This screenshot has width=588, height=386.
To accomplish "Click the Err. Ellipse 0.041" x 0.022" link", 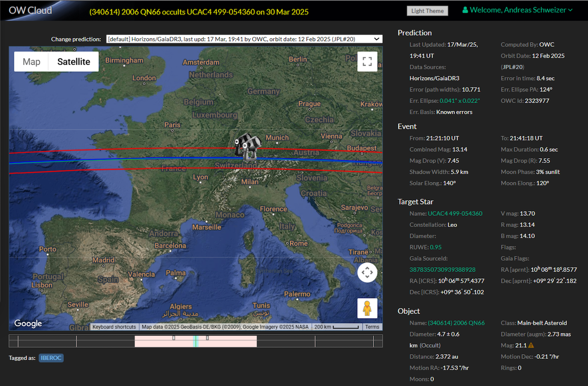I will coord(460,100).
